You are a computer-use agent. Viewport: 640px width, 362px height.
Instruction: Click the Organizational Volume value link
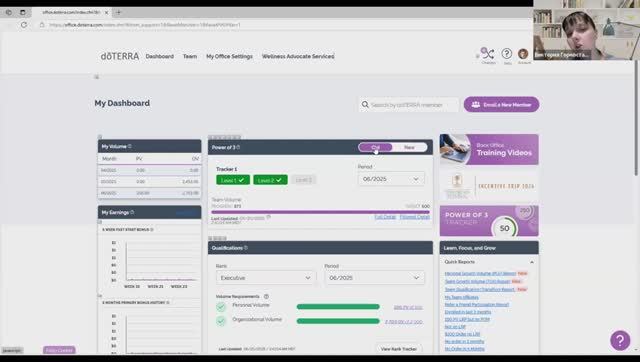pyautogui.click(x=404, y=322)
